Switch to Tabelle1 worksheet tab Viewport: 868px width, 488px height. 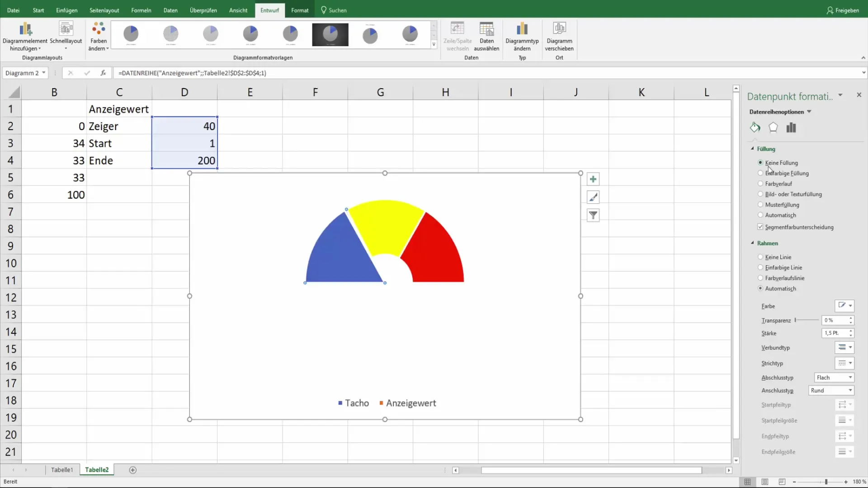coord(62,470)
